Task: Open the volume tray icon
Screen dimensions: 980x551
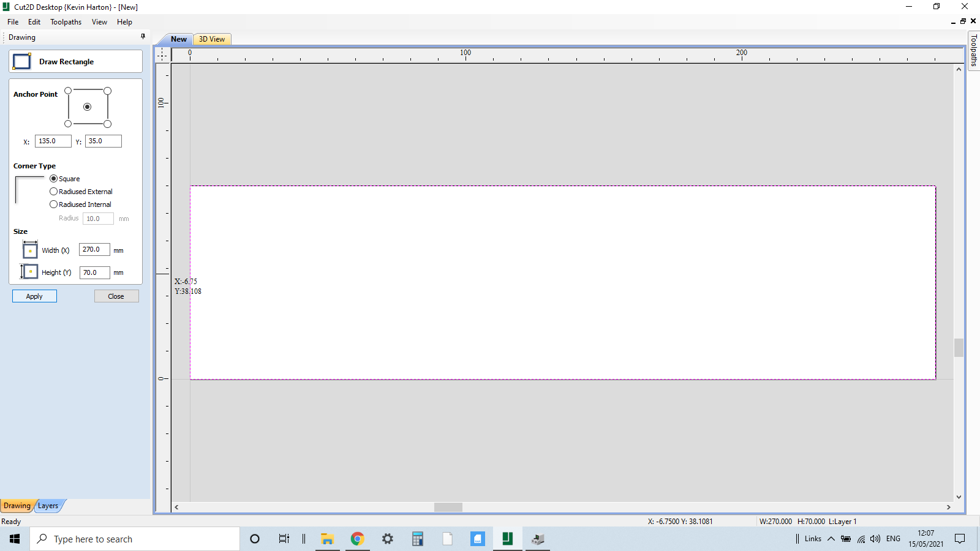Action: tap(875, 539)
